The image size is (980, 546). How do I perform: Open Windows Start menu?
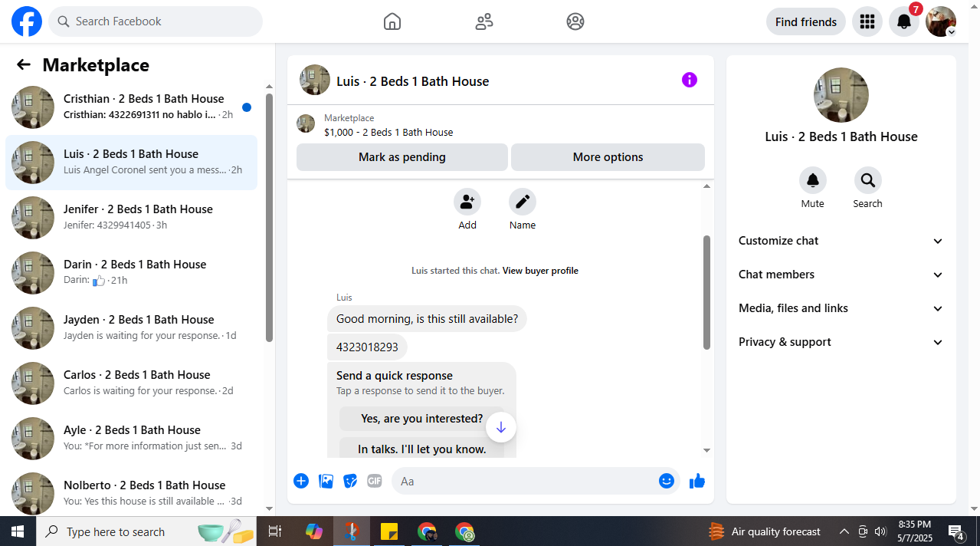(17, 531)
